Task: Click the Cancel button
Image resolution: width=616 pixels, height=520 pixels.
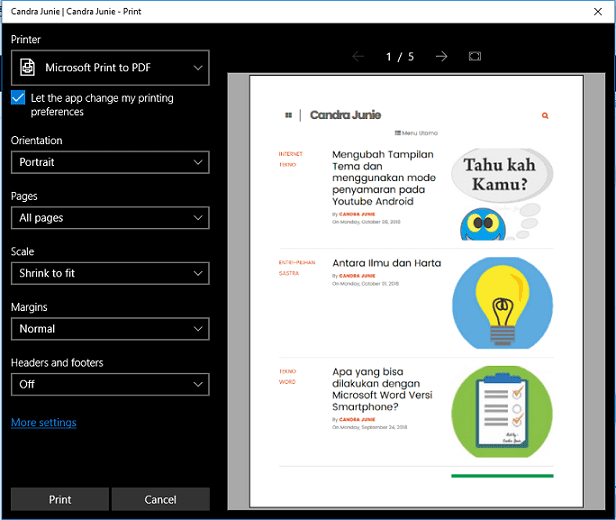Action: [160, 499]
